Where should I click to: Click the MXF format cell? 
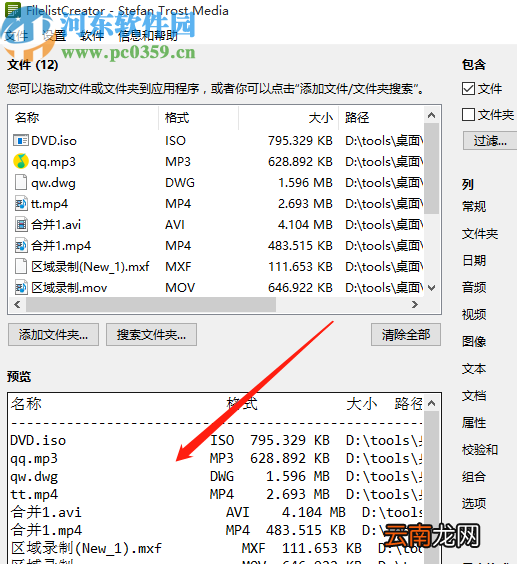click(x=178, y=267)
